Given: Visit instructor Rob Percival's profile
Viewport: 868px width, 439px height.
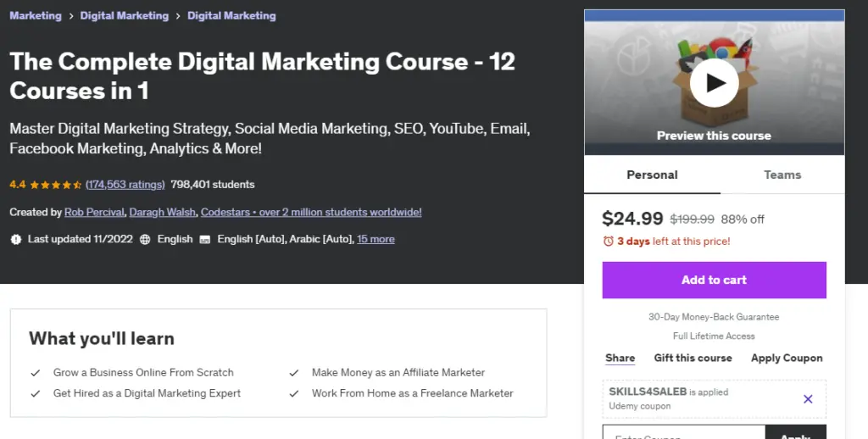Looking at the screenshot, I should pos(94,212).
